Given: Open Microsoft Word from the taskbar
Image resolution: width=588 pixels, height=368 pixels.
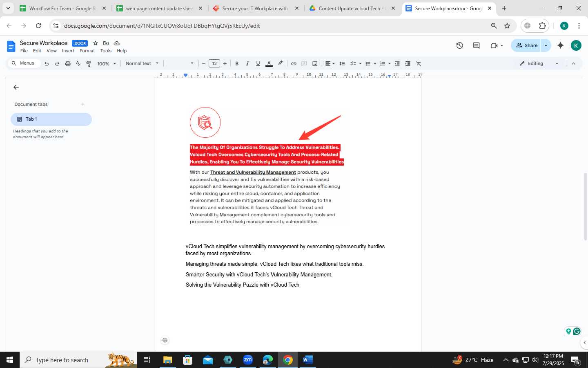Looking at the screenshot, I should (x=307, y=360).
